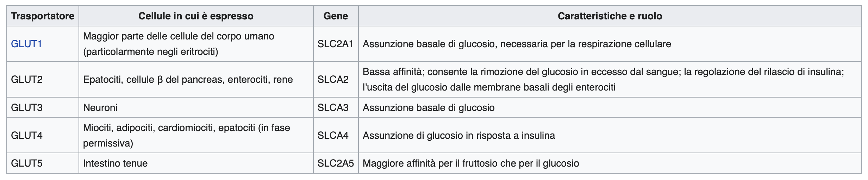868x180 pixels.
Task: Select the 'Epatociti, cellule β del pancreas' cell
Action: point(188,80)
